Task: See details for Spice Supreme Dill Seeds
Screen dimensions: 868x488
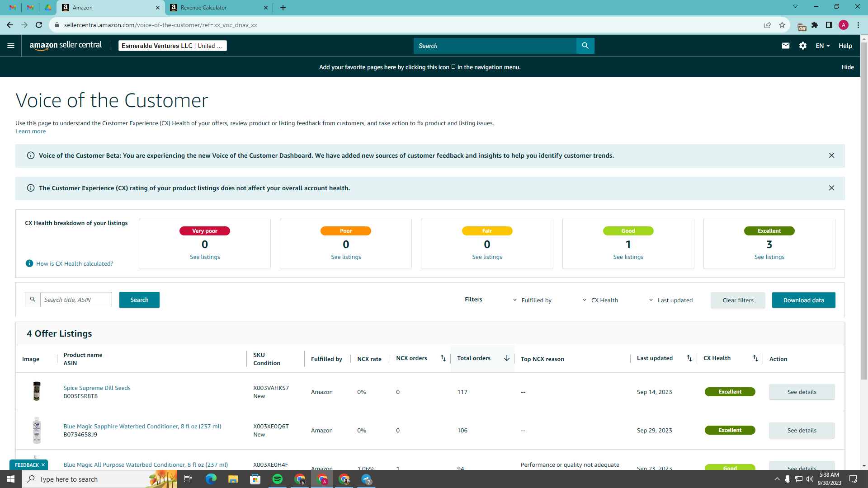Action: point(802,392)
